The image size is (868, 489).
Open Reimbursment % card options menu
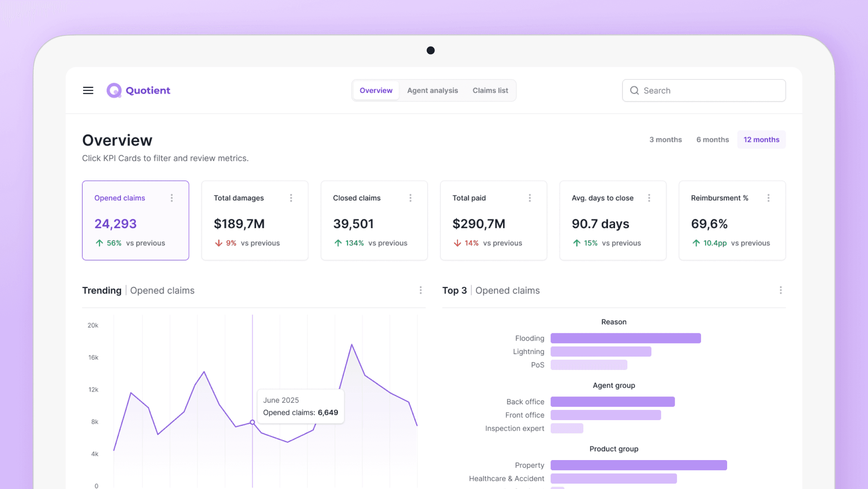pyautogui.click(x=768, y=198)
